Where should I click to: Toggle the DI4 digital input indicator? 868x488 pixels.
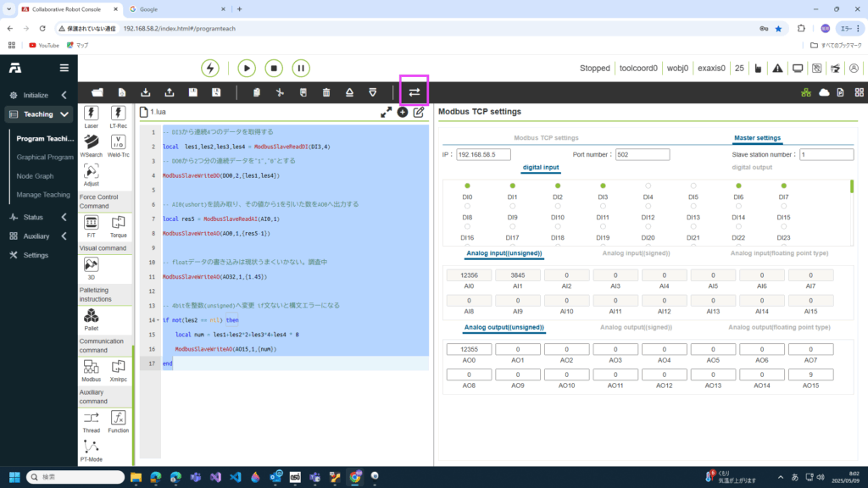(648, 186)
